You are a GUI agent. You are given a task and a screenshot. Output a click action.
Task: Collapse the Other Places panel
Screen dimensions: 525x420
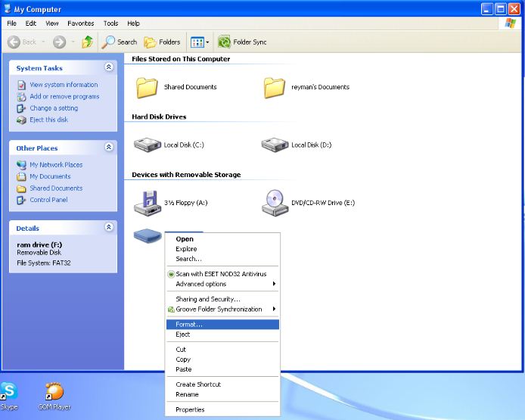click(x=109, y=148)
